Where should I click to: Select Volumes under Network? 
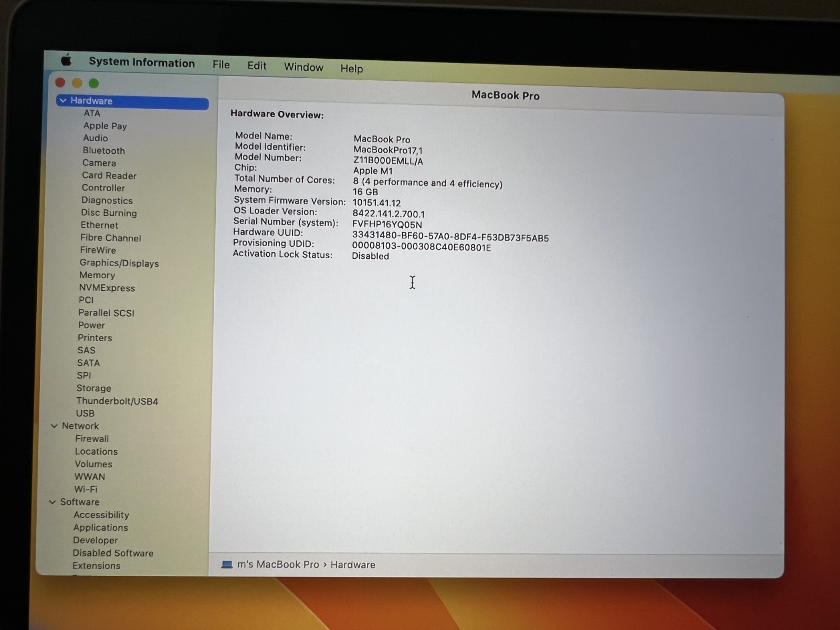tap(93, 464)
